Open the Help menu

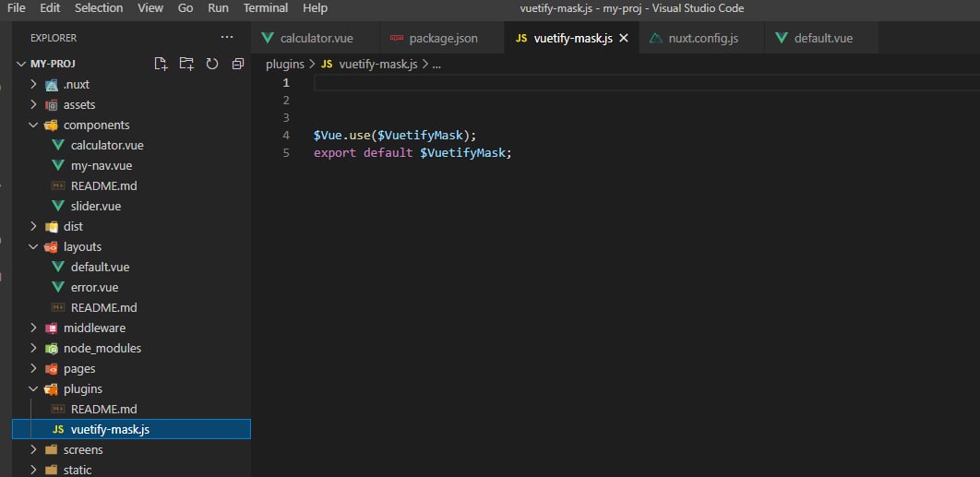click(315, 8)
